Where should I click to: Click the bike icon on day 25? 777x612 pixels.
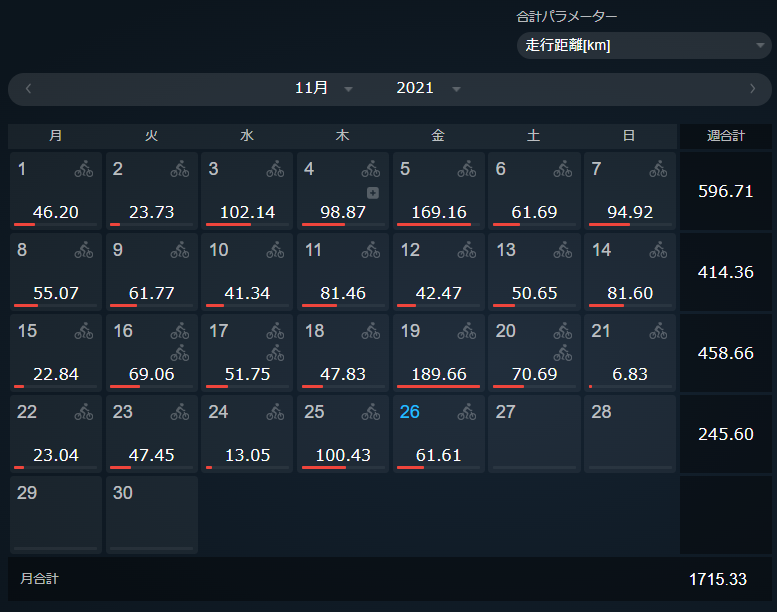[371, 412]
